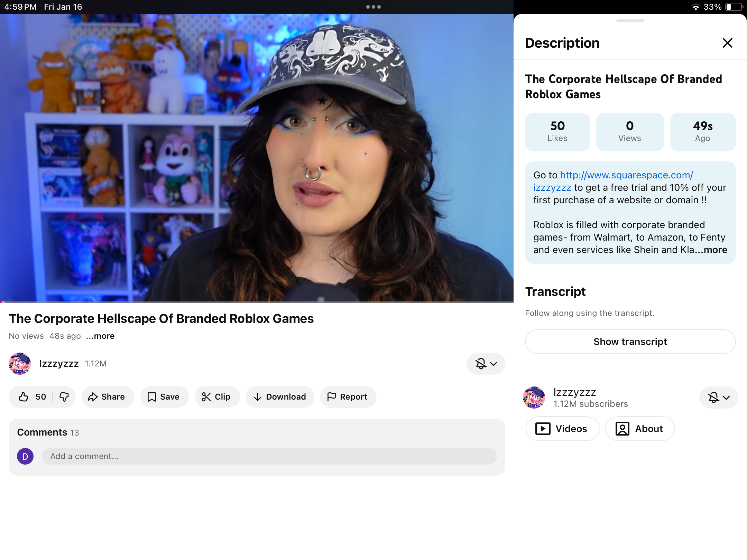Viewport: 747px width, 560px height.
Task: Create a Clip with scissors button
Action: [217, 397]
